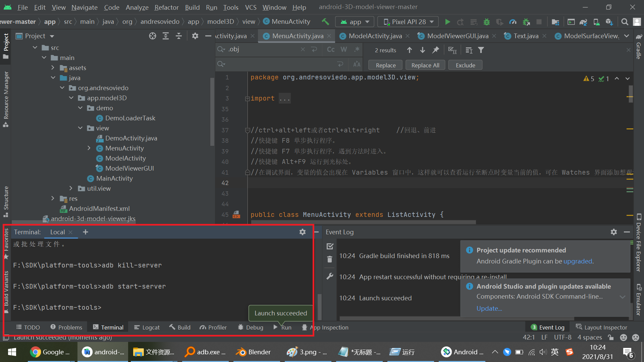Click the upgraded link in Event Log

[x=578, y=261]
